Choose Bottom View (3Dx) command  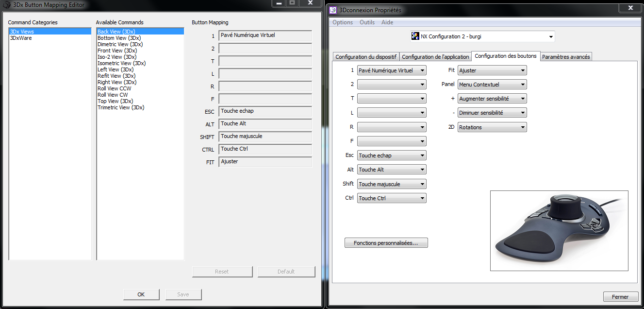pos(140,38)
